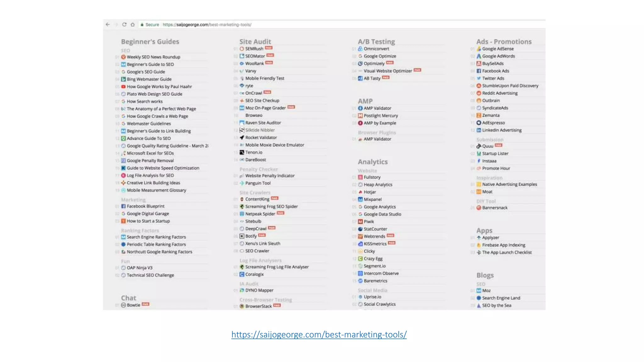Open Firebase App Indexing link
This screenshot has height=362, width=644.
(x=503, y=245)
